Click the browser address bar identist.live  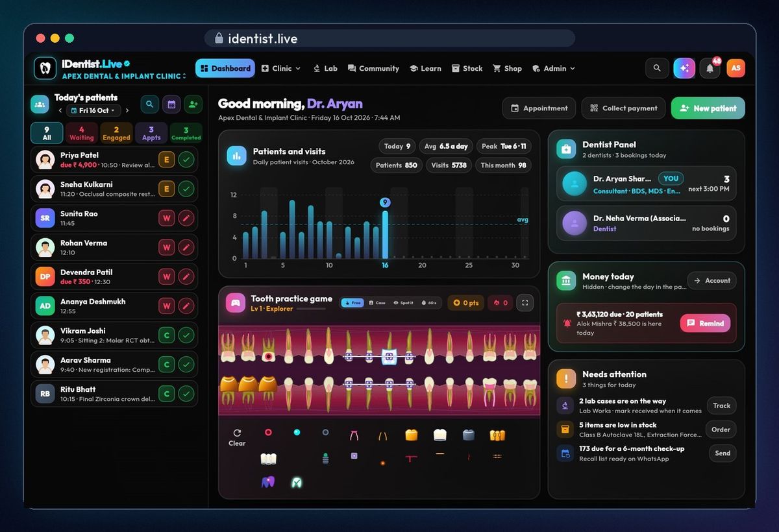(x=389, y=38)
